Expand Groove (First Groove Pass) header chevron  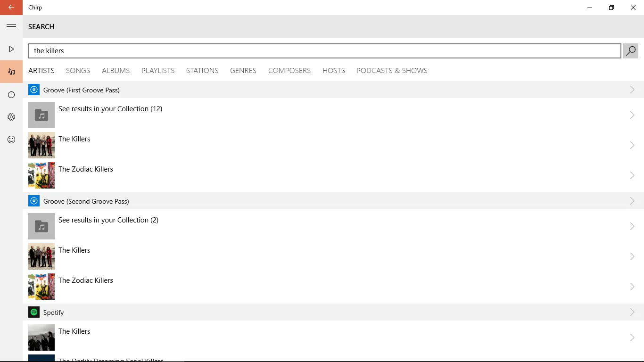632,90
